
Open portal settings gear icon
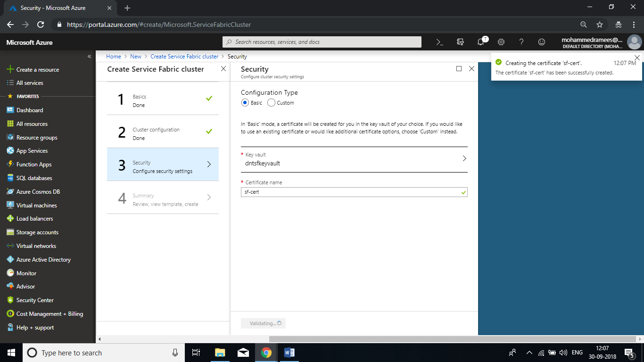501,42
